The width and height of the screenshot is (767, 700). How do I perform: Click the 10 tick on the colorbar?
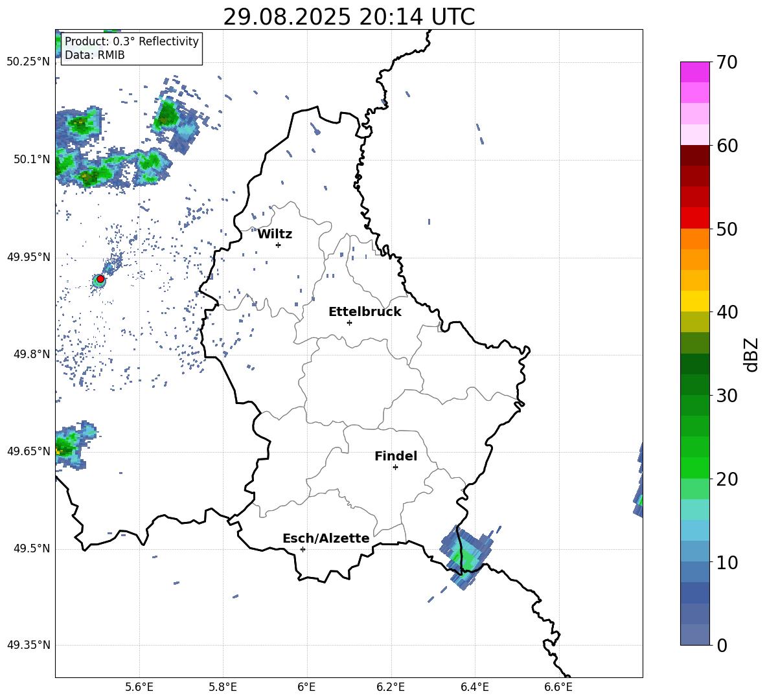click(727, 562)
